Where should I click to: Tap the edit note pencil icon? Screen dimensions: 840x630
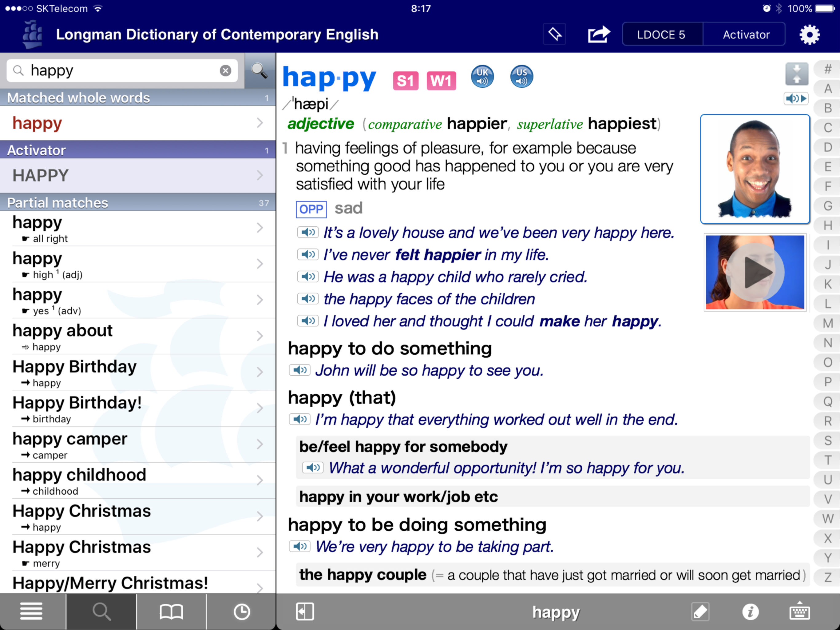pos(700,612)
